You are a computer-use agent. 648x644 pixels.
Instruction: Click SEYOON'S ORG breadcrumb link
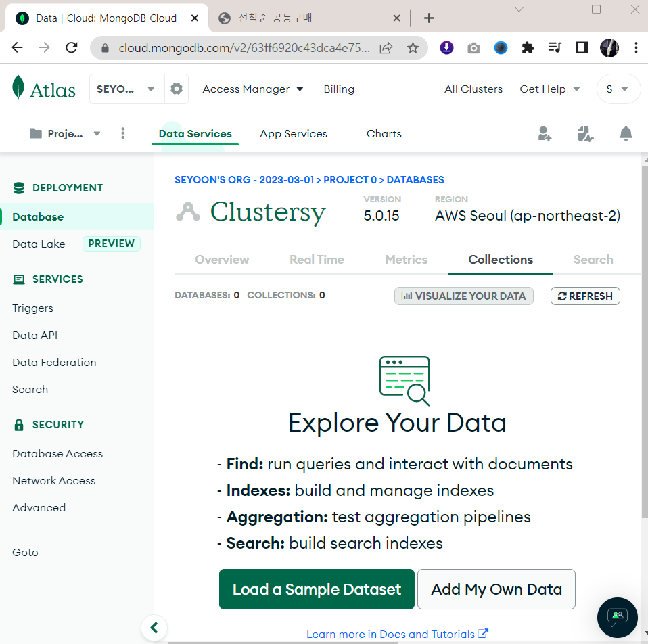(x=244, y=180)
